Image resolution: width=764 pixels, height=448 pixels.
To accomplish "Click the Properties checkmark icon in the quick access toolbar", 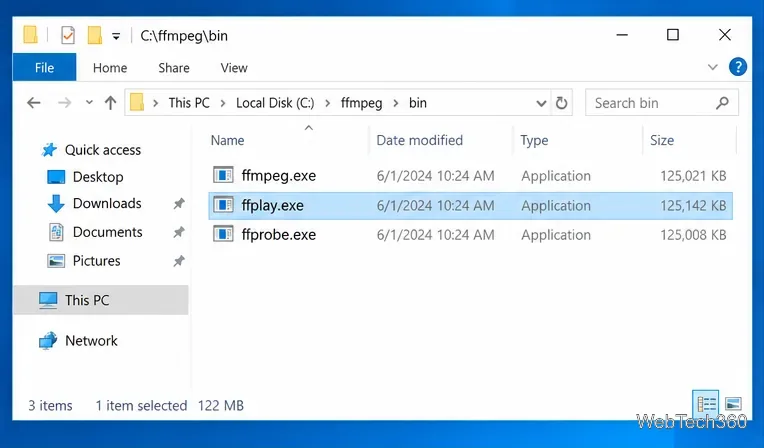I will click(x=68, y=35).
